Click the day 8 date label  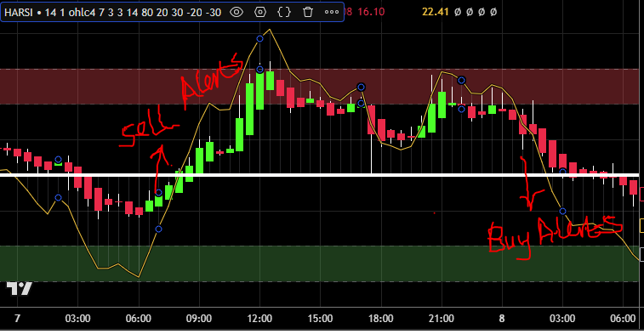502,319
